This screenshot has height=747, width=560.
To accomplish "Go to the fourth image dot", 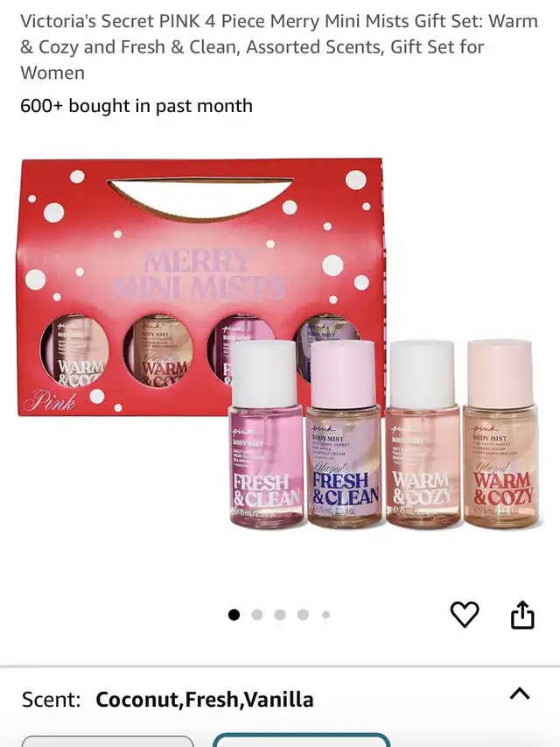I will click(303, 615).
